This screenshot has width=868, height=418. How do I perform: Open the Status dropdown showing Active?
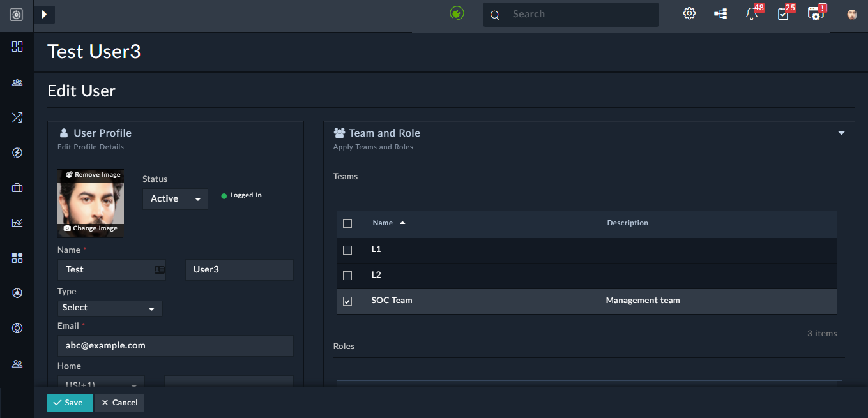point(174,198)
